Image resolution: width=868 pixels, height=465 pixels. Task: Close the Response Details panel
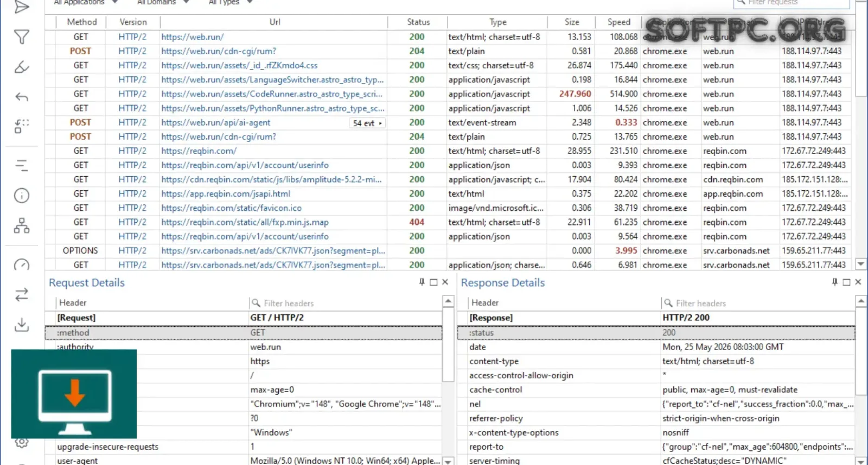click(x=858, y=282)
